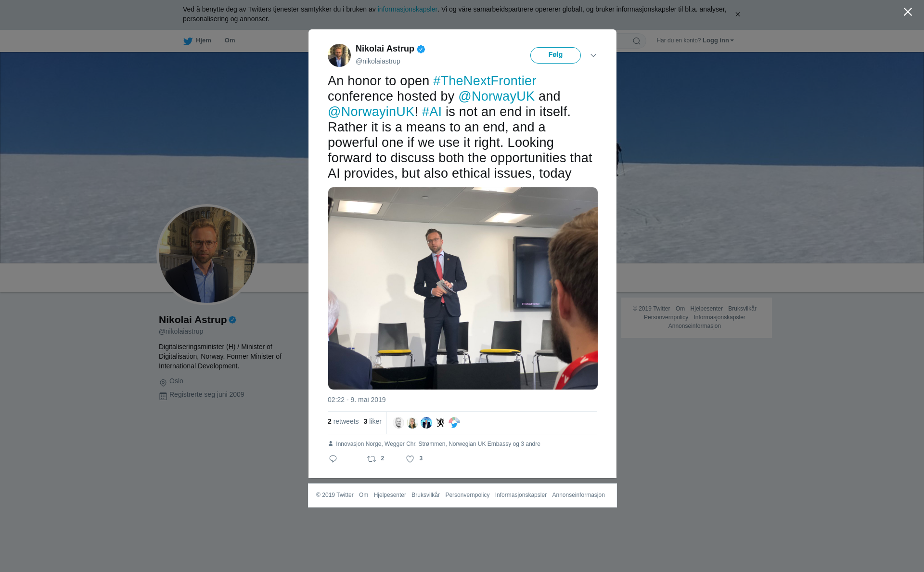Open the informasjonskapsler link in banner
The width and height of the screenshot is (924, 572).
coord(407,9)
